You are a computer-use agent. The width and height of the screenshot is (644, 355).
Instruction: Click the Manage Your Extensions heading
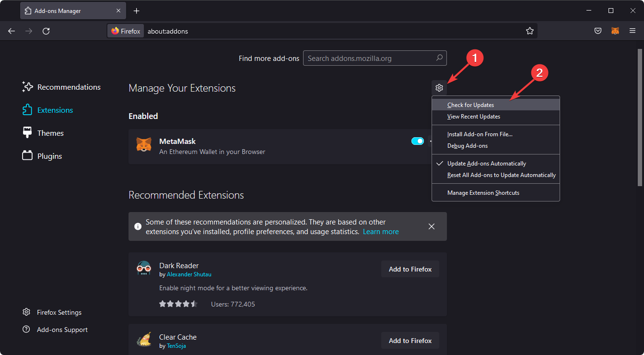(182, 88)
